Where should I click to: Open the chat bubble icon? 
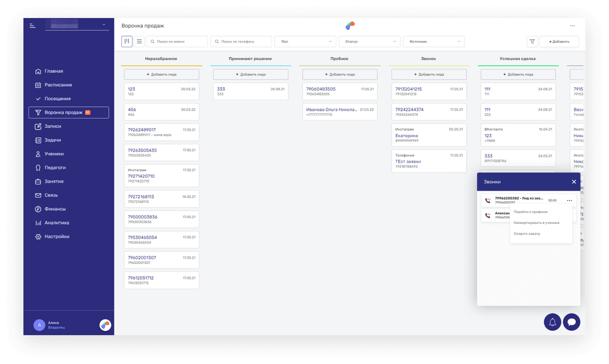click(572, 322)
